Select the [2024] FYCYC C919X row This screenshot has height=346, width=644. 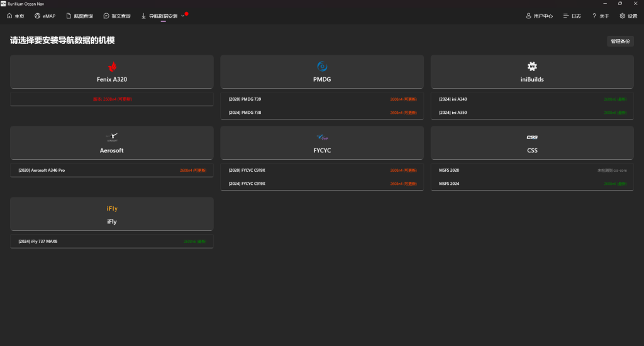(x=322, y=184)
